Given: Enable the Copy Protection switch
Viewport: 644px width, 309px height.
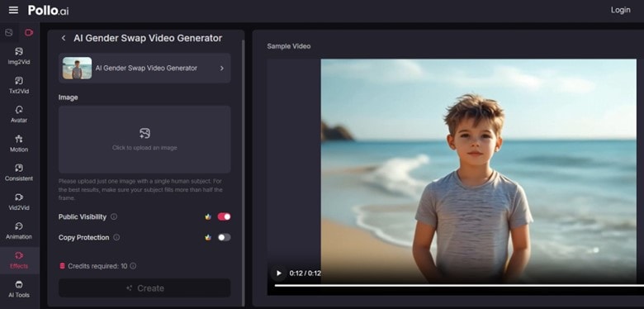Looking at the screenshot, I should point(224,237).
